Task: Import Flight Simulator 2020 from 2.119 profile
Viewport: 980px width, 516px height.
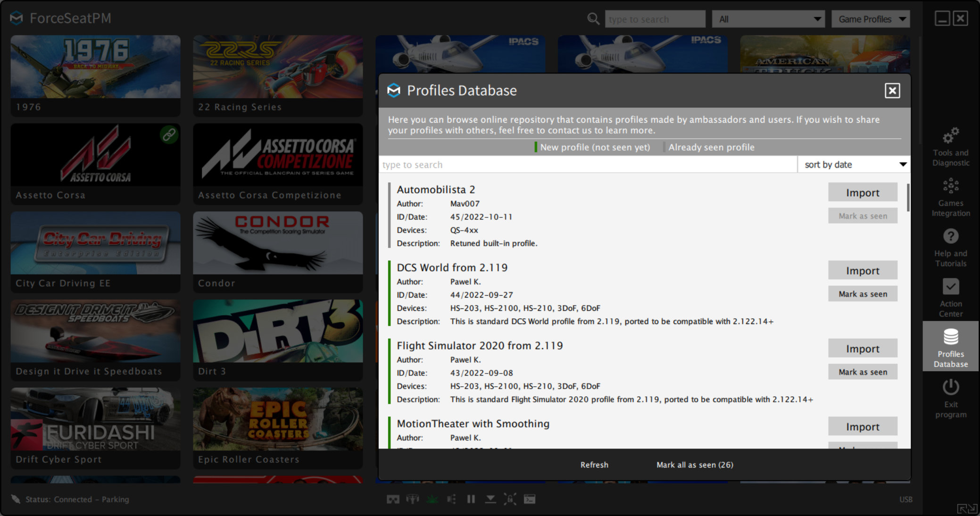Action: [x=863, y=349]
